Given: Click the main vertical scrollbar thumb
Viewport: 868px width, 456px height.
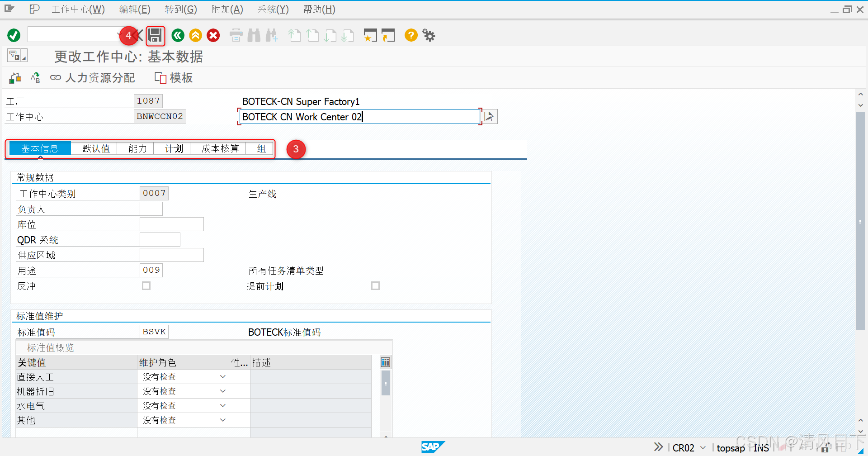Looking at the screenshot, I should click(860, 222).
